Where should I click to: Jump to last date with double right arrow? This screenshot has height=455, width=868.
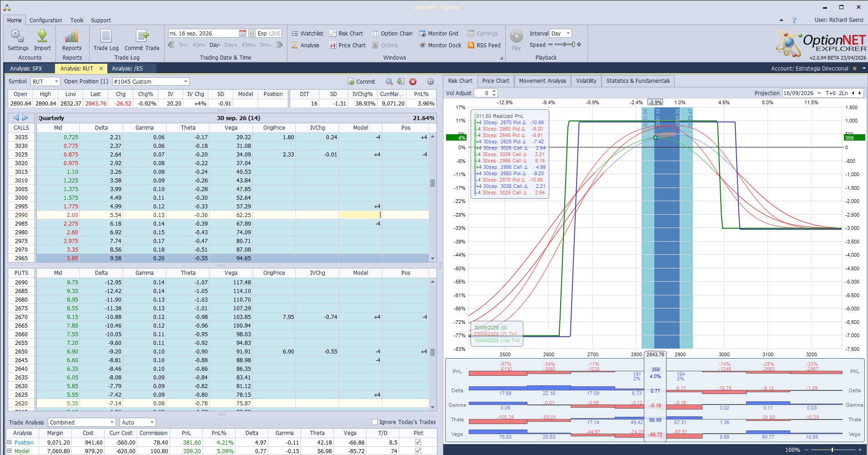tap(279, 45)
